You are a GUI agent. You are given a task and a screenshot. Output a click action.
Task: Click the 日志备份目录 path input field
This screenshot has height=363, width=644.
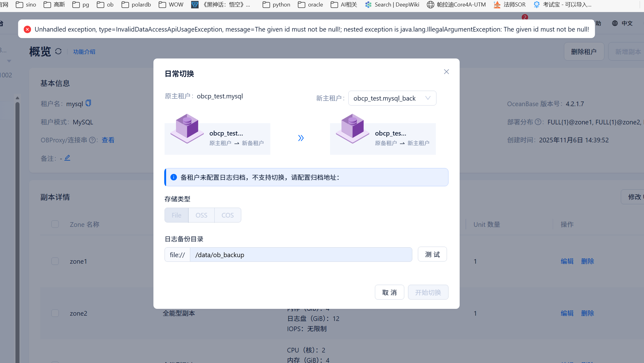[301, 255]
